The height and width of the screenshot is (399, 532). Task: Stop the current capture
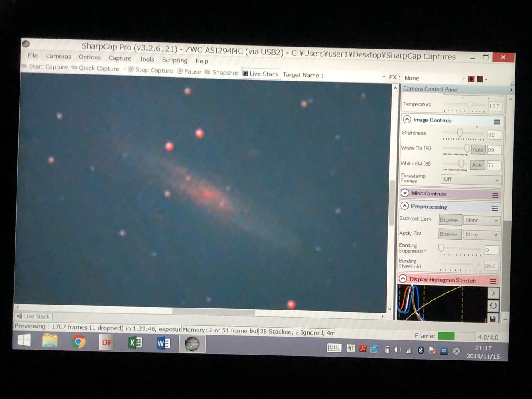pyautogui.click(x=150, y=70)
